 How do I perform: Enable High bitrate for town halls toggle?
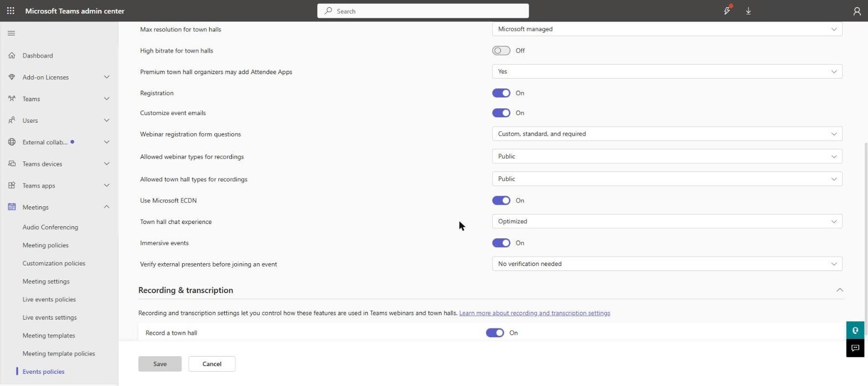pos(501,50)
